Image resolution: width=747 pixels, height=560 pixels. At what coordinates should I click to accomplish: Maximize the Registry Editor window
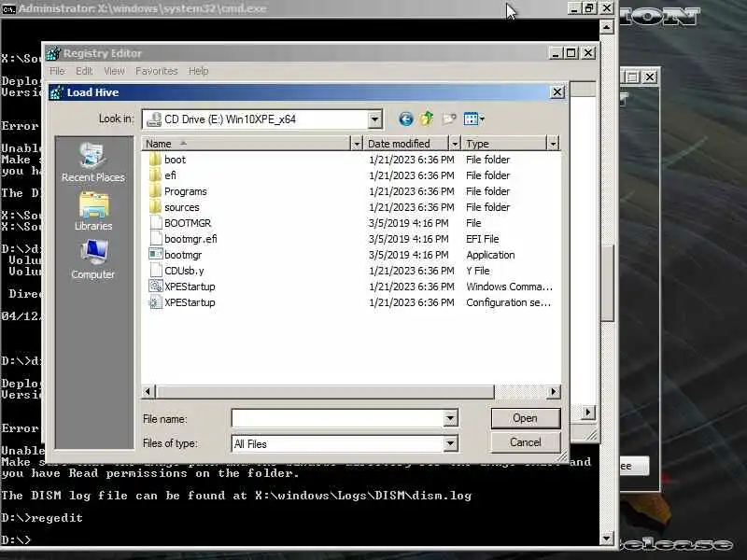click(571, 53)
